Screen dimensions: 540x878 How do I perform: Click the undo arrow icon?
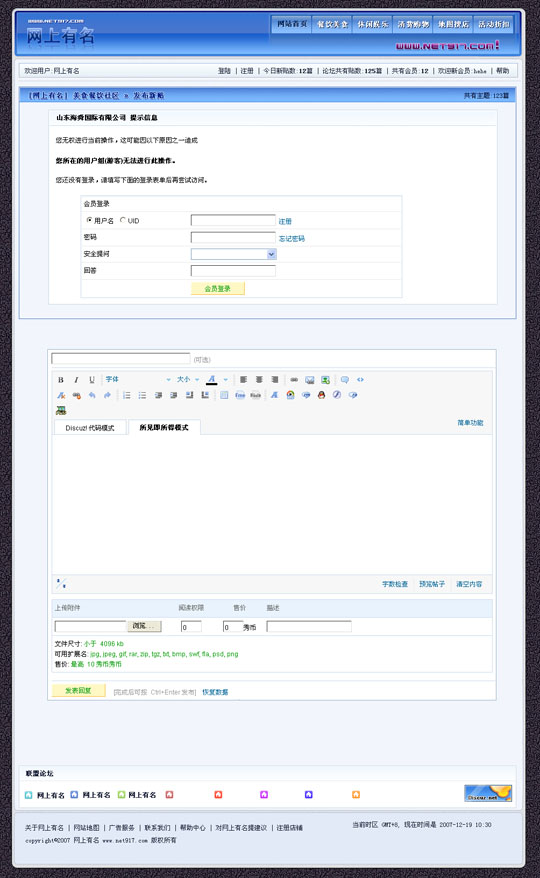[92, 395]
